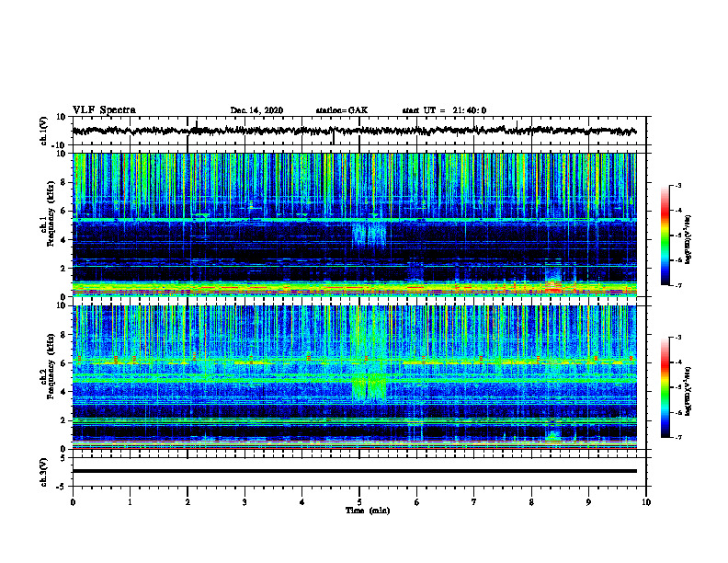Click the time axis tick label "4"
The image size is (728, 563).
[302, 502]
